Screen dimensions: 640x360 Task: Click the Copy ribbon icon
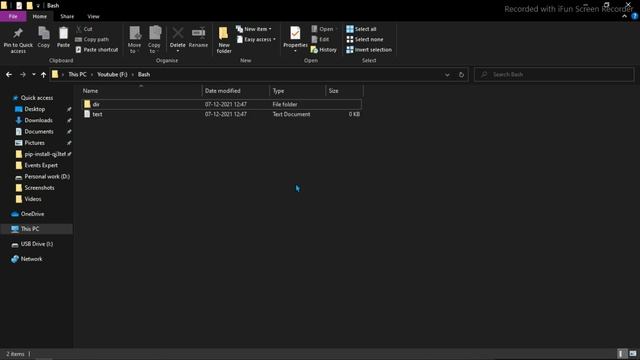pos(44,37)
